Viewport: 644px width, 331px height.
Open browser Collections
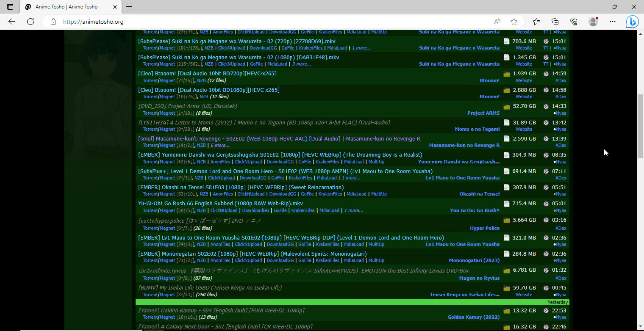click(555, 22)
